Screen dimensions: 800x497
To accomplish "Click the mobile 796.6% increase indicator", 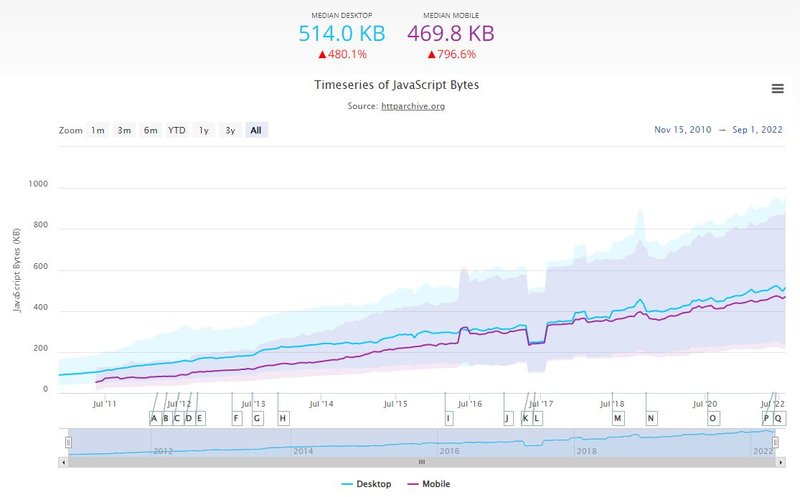I will click(x=452, y=54).
